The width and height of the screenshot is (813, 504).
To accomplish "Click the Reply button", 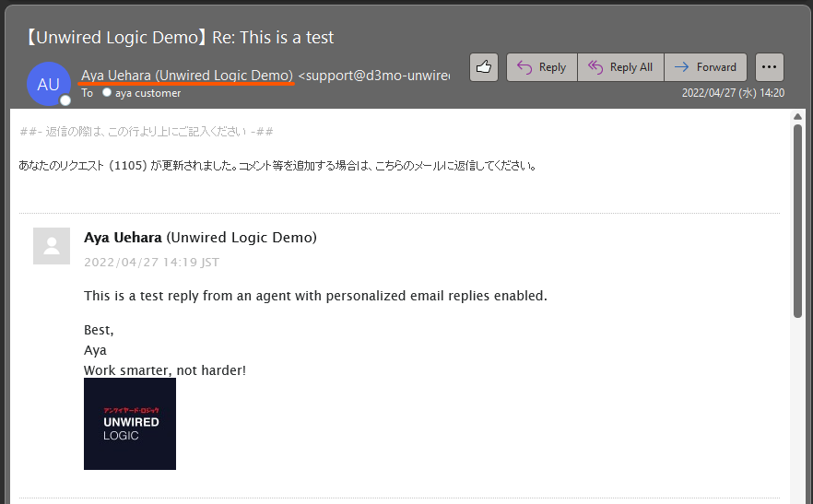I will tap(542, 67).
